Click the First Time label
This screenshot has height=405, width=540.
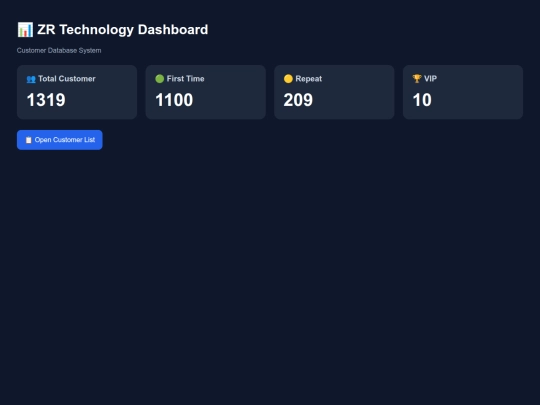pyautogui.click(x=186, y=79)
